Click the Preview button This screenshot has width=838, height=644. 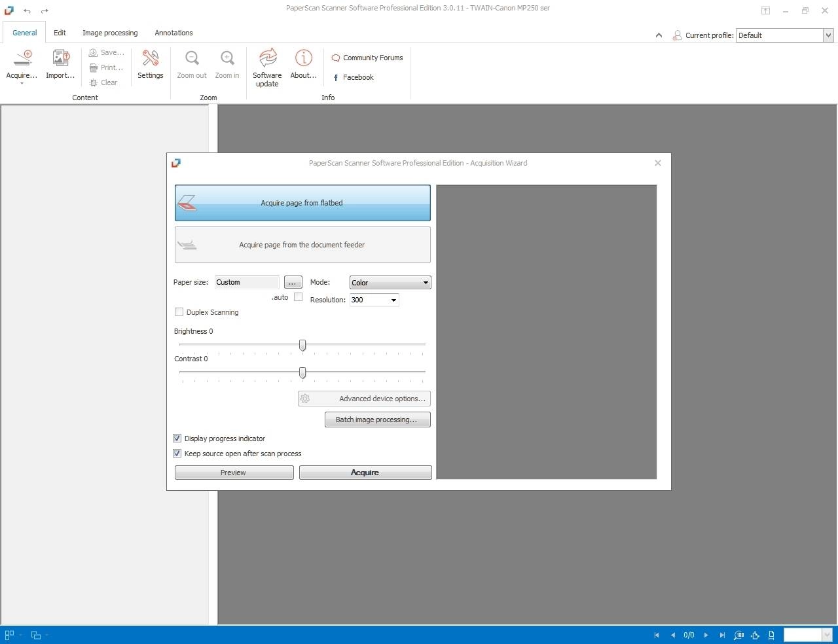point(234,473)
